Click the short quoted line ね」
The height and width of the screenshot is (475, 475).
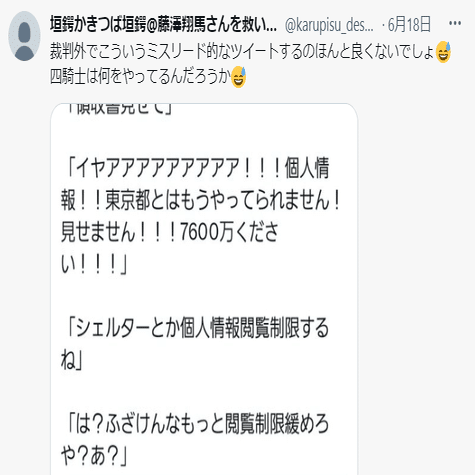(x=72, y=360)
